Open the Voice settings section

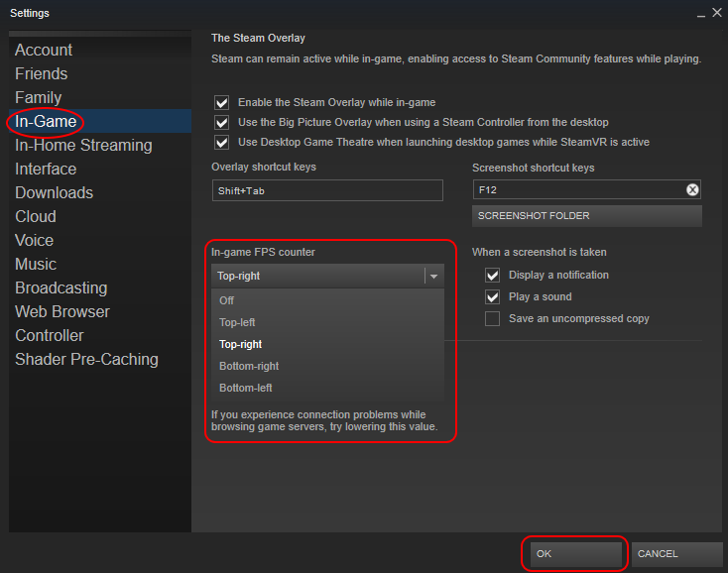pos(100,240)
